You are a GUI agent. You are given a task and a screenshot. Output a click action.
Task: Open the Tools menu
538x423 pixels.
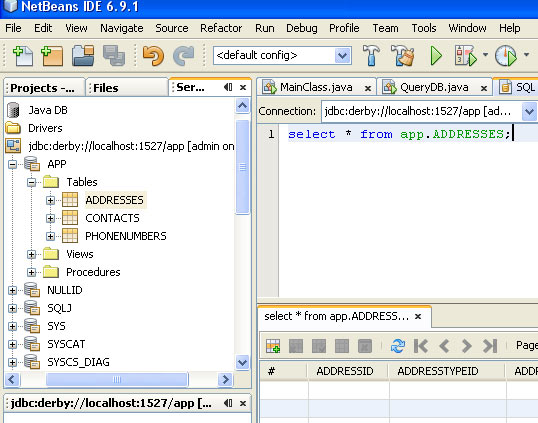[x=424, y=28]
